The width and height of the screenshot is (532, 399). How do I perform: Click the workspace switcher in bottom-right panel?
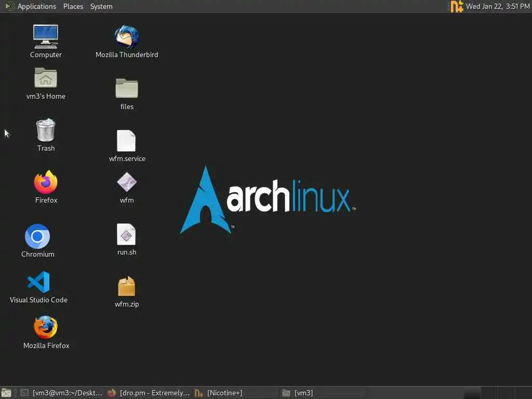[497, 393]
